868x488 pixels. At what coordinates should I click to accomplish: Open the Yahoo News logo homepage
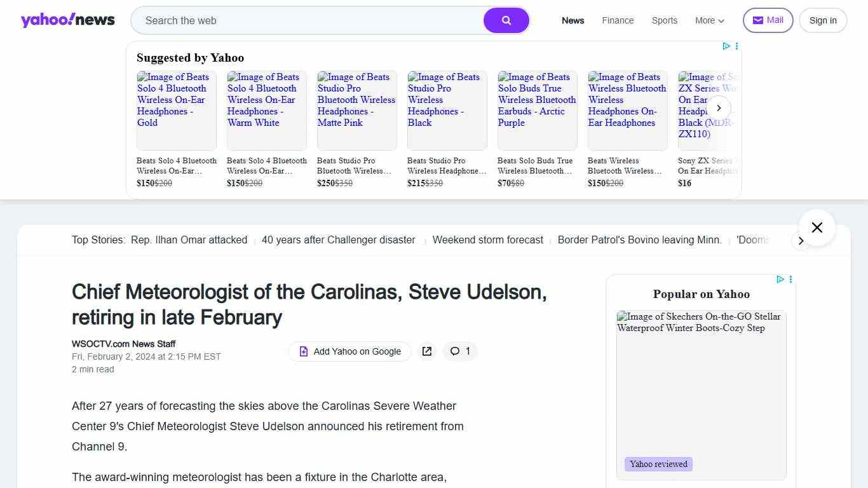point(67,20)
